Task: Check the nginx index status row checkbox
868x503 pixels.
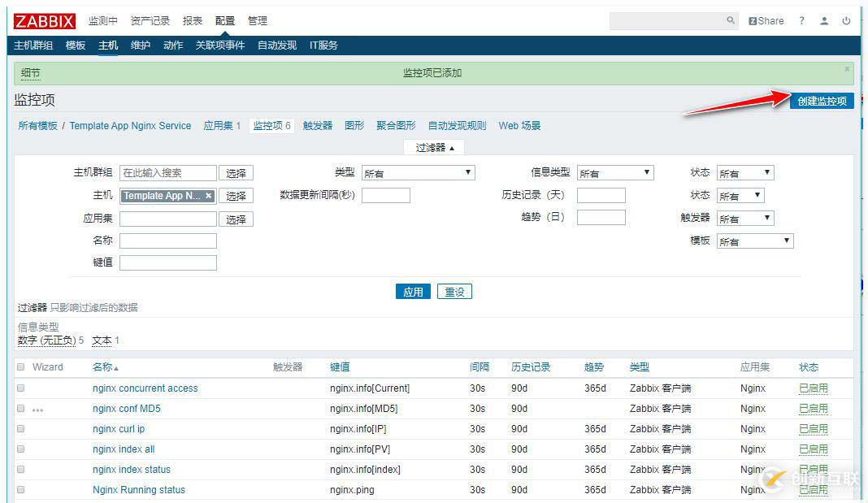Action: tap(21, 469)
